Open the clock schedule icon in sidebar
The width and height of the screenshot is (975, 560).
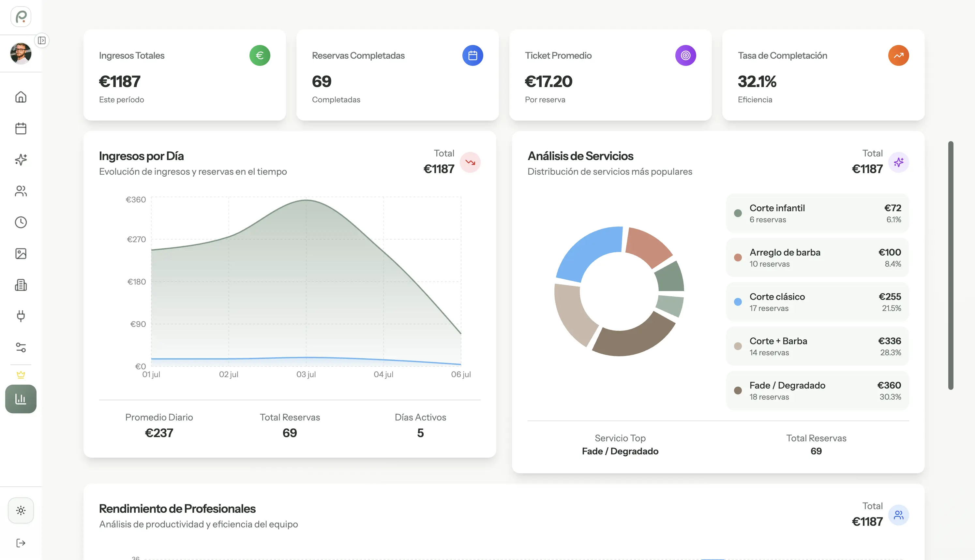click(x=21, y=222)
